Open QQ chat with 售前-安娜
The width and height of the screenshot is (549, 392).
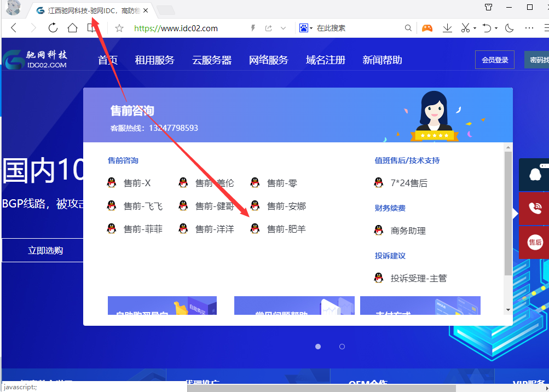pyautogui.click(x=255, y=205)
